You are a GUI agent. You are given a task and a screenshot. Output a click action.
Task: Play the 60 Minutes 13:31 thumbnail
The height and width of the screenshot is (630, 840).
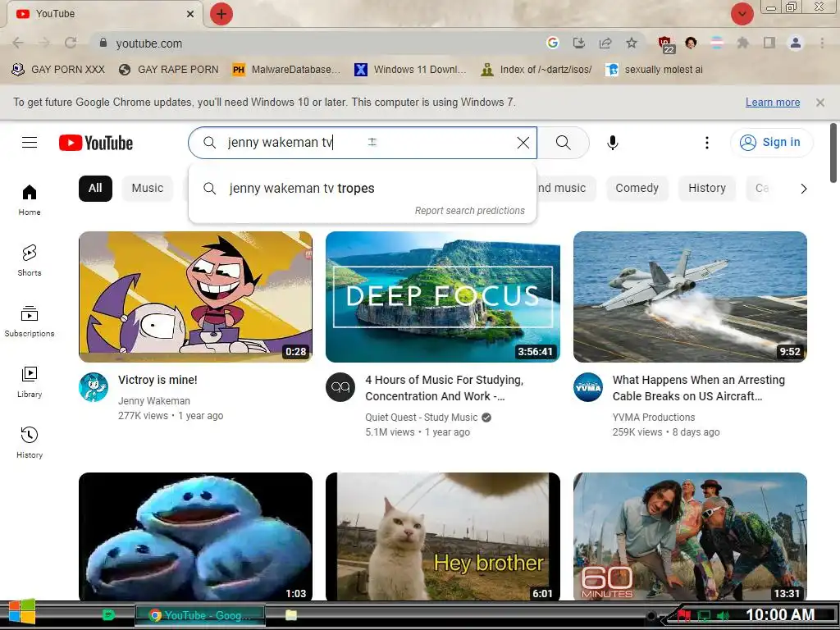(x=690, y=536)
